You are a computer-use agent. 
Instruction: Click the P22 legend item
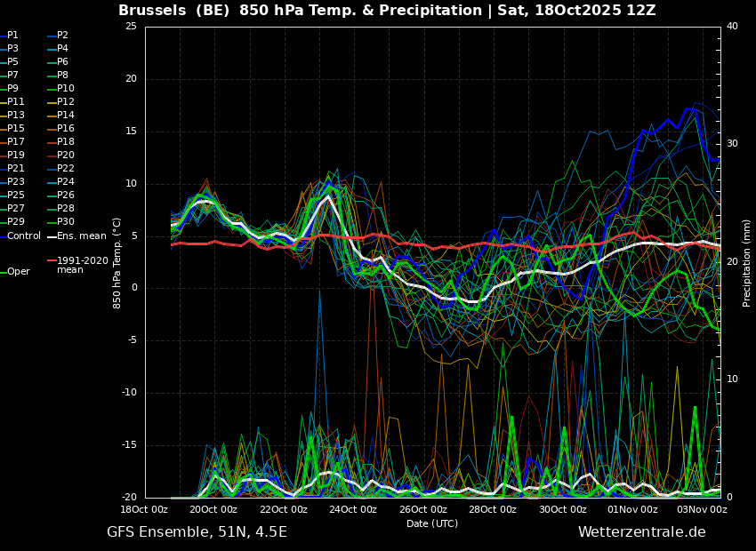(61, 169)
